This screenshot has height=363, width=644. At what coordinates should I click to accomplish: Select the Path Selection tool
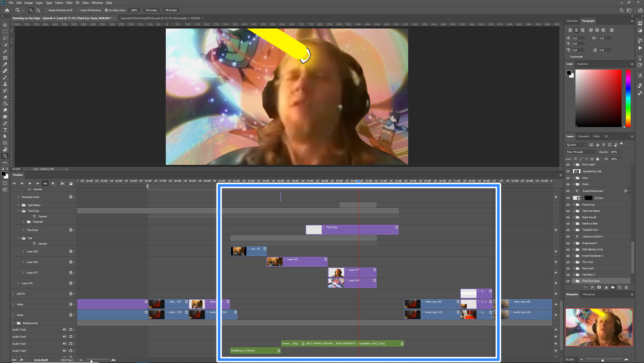[x=5, y=136]
